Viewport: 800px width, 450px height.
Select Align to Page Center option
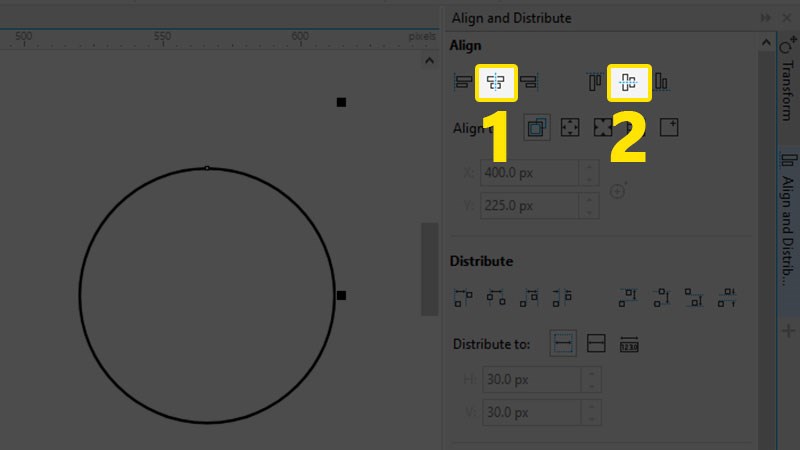(x=603, y=127)
